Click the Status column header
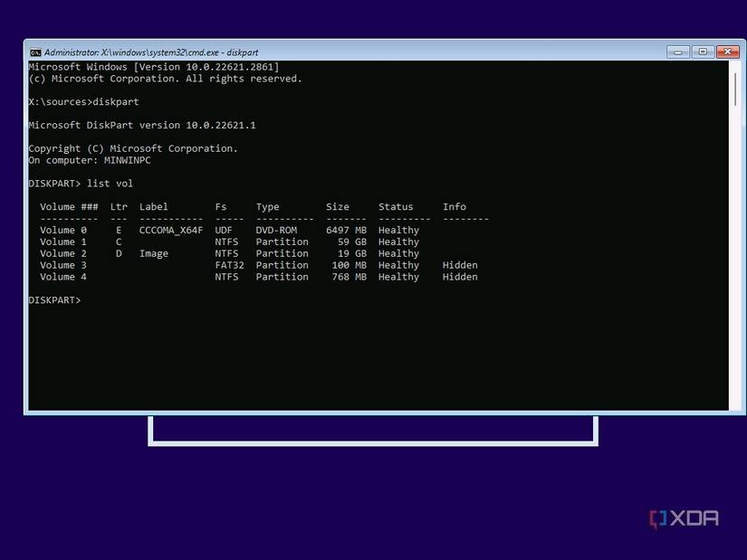 tap(395, 206)
